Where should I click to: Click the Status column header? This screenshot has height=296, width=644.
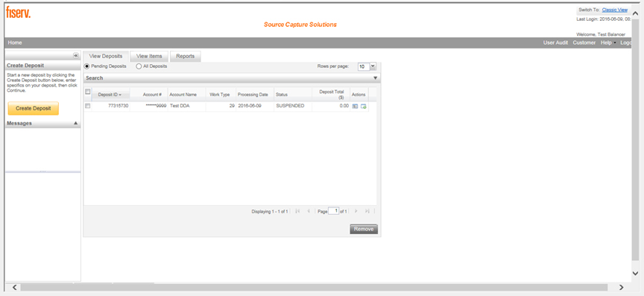coord(293,95)
